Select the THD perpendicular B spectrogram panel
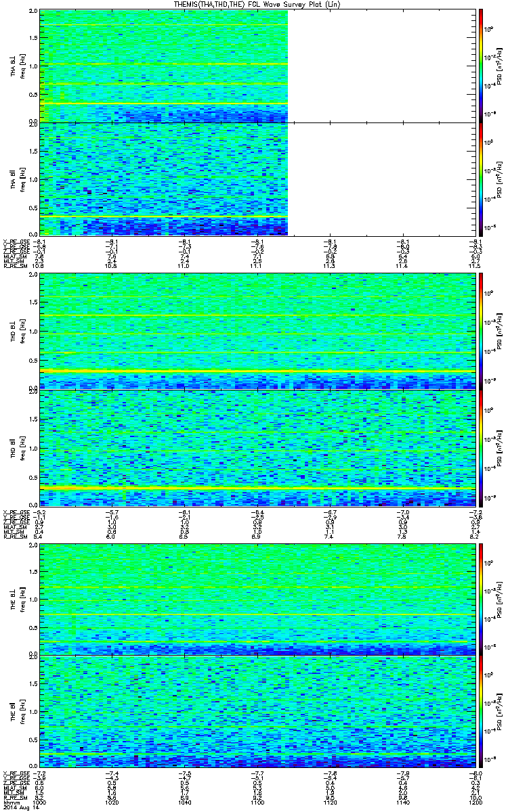The width and height of the screenshot is (508, 812). 257,330
